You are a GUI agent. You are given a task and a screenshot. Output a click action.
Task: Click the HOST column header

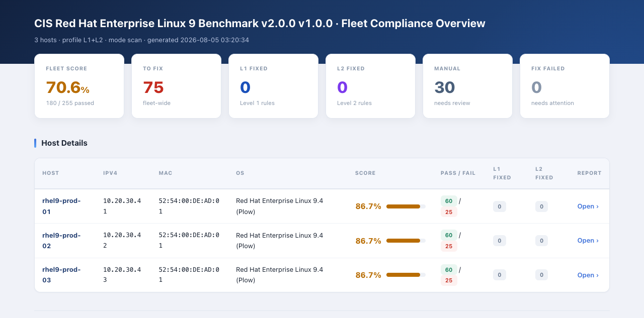(x=50, y=173)
